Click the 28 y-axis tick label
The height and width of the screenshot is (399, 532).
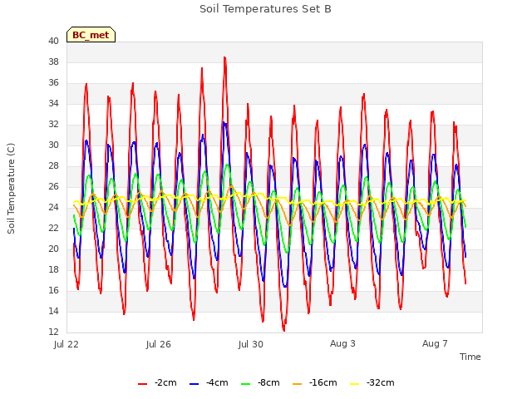(53, 165)
